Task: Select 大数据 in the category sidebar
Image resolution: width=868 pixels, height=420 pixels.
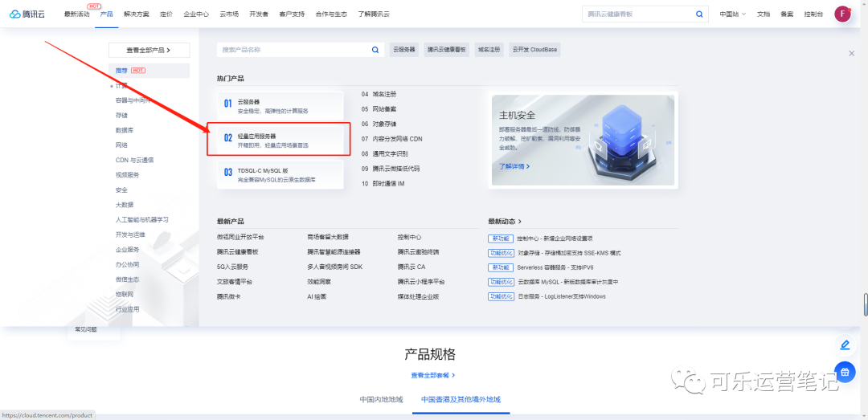Action: [x=125, y=205]
